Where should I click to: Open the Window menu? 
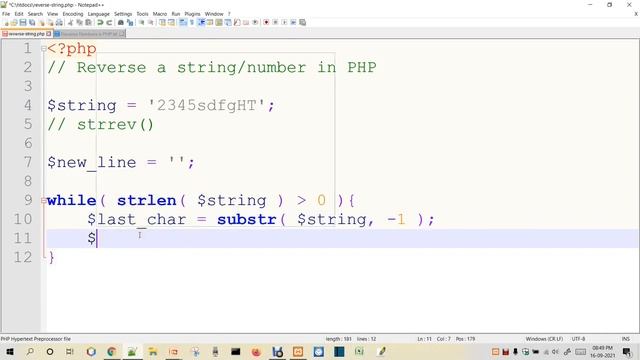coord(214,14)
